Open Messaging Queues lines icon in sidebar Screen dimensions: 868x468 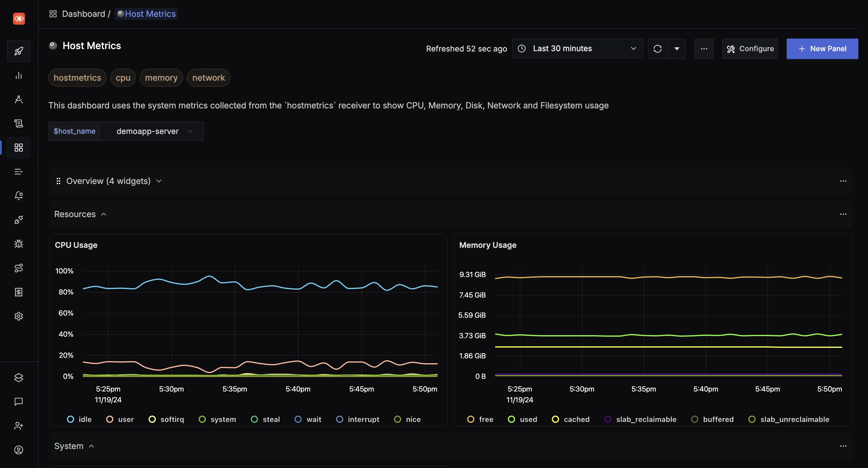pyautogui.click(x=19, y=172)
